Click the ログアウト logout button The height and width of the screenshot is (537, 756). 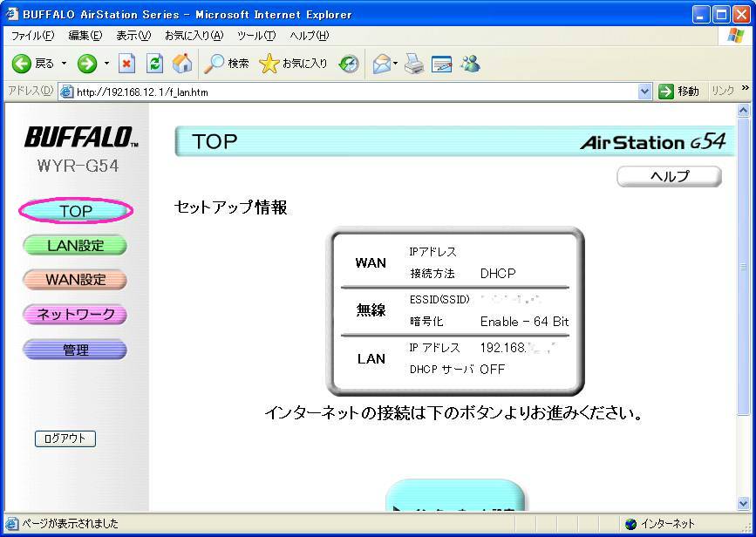[65, 438]
